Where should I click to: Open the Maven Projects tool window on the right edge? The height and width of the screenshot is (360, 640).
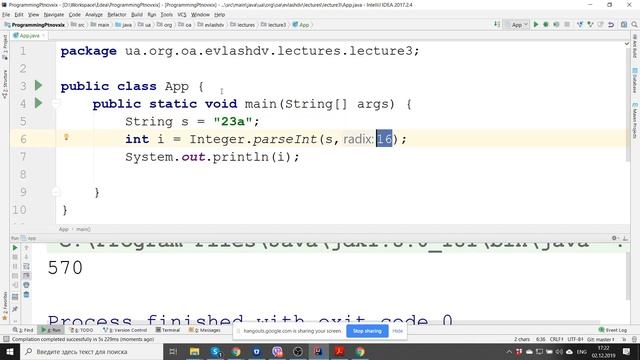pyautogui.click(x=635, y=121)
